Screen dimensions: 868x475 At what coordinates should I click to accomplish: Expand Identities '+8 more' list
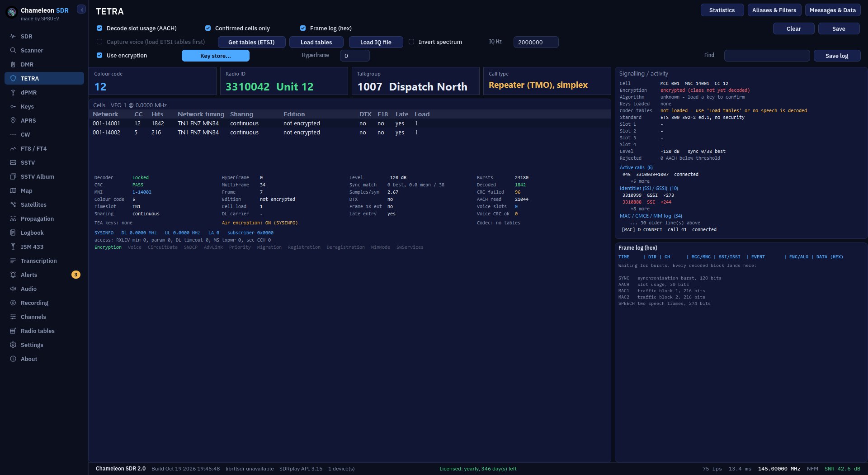[x=640, y=209]
